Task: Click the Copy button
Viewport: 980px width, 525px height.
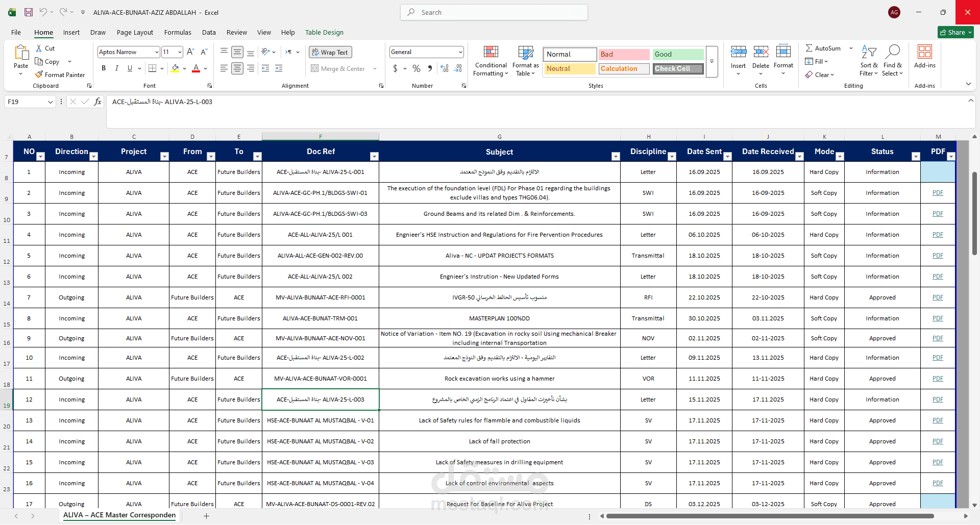Action: 47,61
